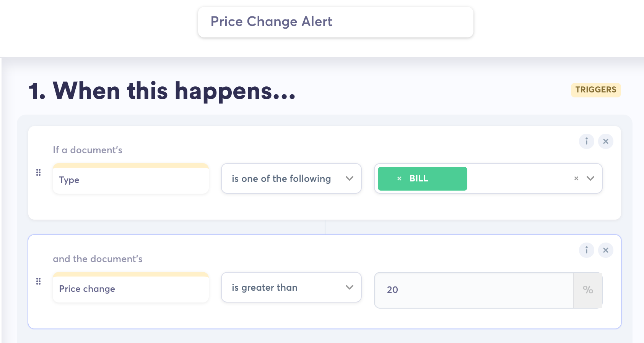The image size is (644, 343).
Task: Show info for the Price change condition
Action: pos(586,250)
